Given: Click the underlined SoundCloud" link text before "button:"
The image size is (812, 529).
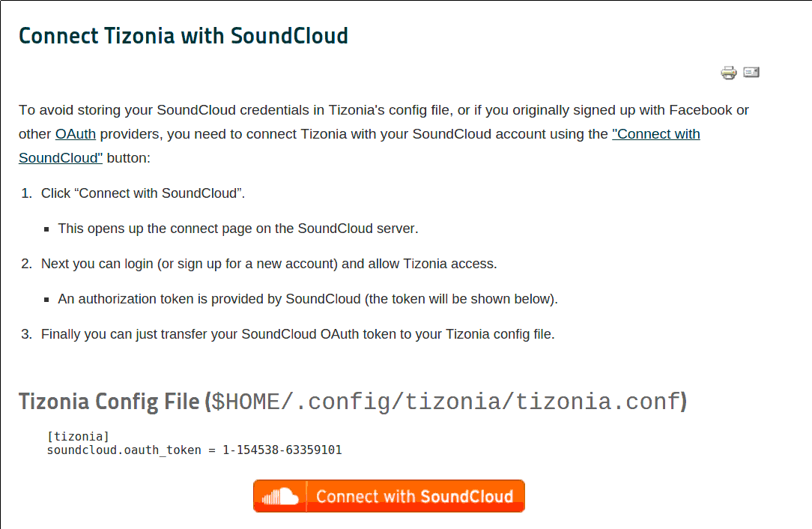Looking at the screenshot, I should (61, 157).
